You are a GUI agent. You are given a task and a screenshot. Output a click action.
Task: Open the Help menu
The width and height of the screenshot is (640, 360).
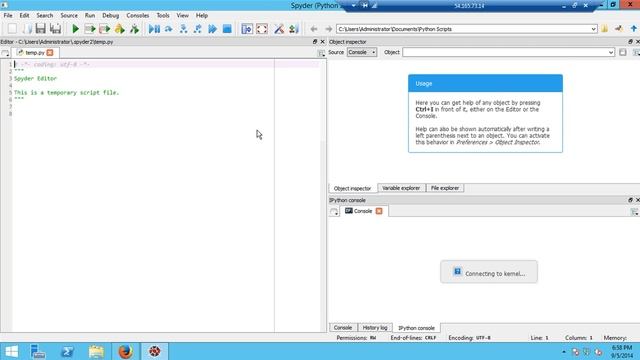(202, 15)
